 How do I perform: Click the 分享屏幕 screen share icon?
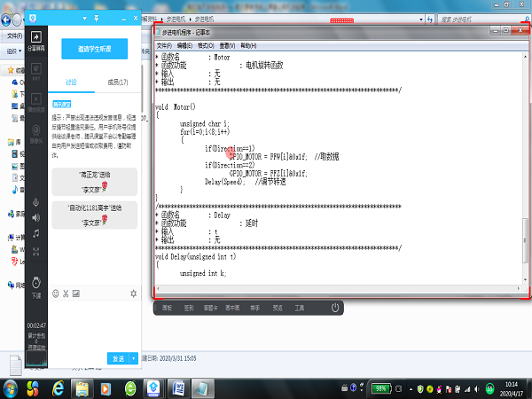(x=36, y=39)
